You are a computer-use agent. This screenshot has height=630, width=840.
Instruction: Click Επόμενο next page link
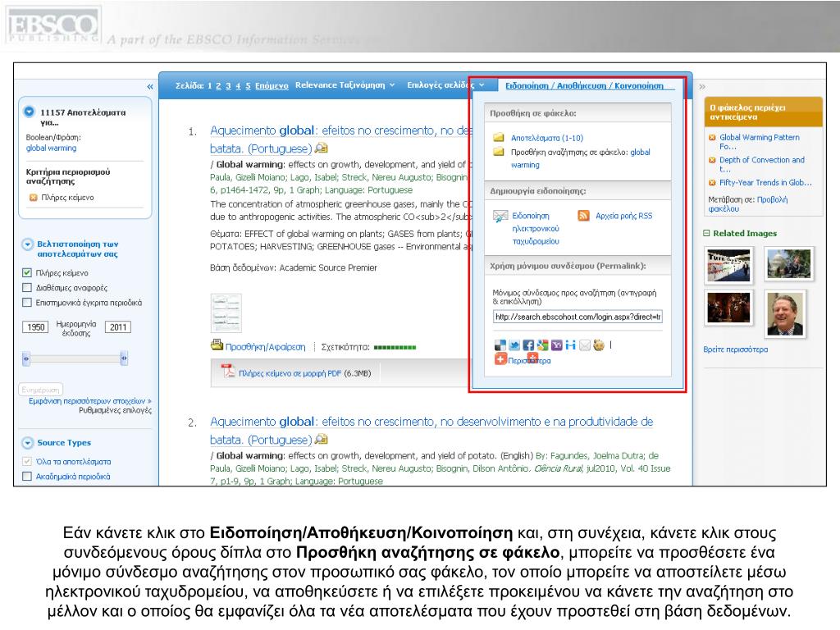pyautogui.click(x=272, y=85)
